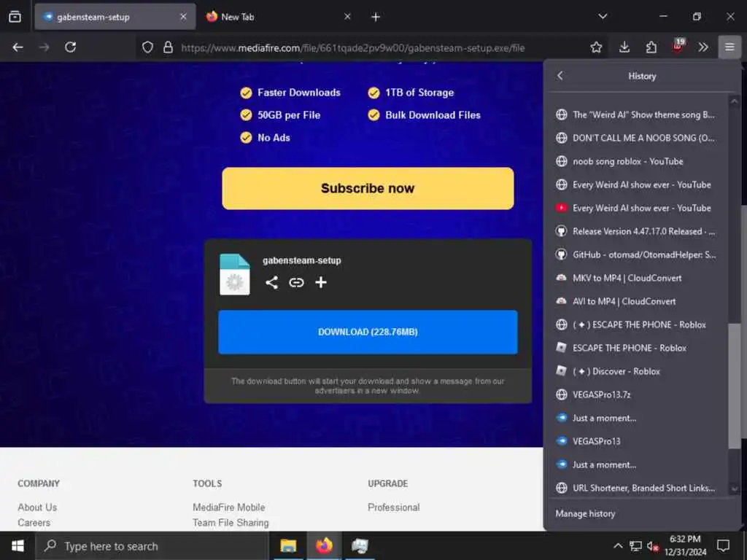Open Professional upgrade link
The width and height of the screenshot is (747, 560).
click(x=393, y=507)
